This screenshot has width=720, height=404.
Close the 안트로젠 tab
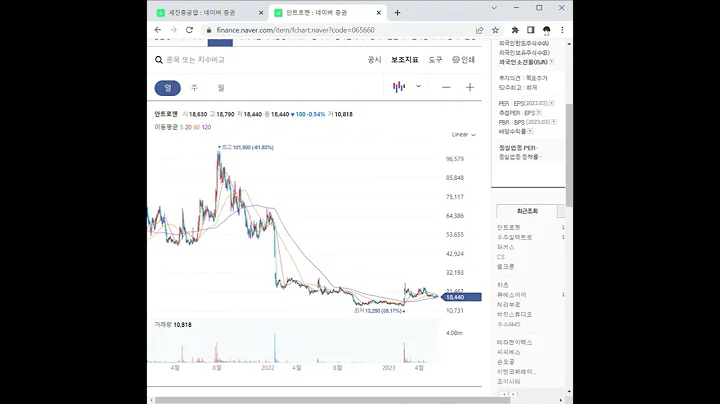pos(379,13)
